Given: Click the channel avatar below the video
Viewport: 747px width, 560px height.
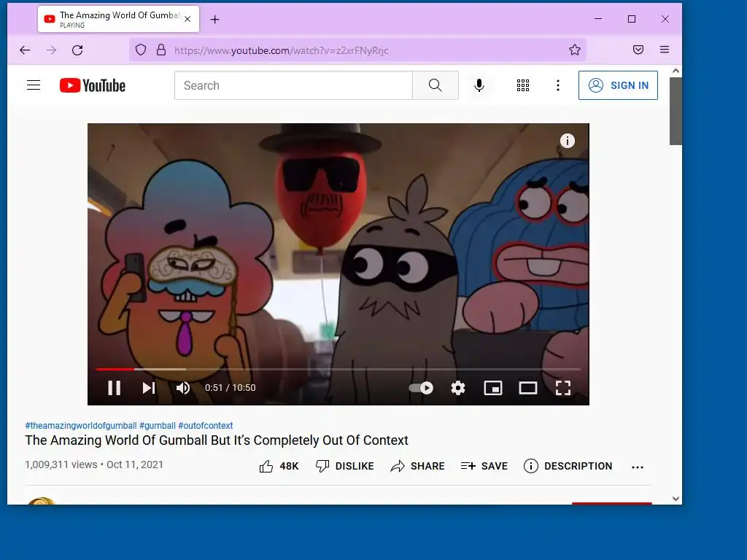Looking at the screenshot, I should coord(42,500).
